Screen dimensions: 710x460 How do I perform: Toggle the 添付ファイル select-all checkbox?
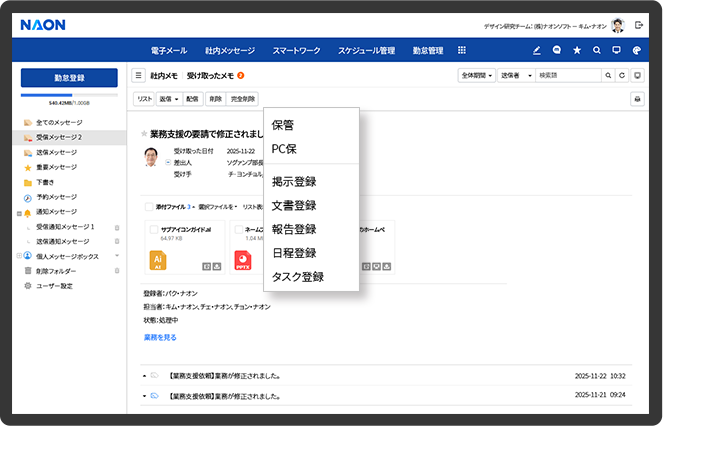pos(148,206)
